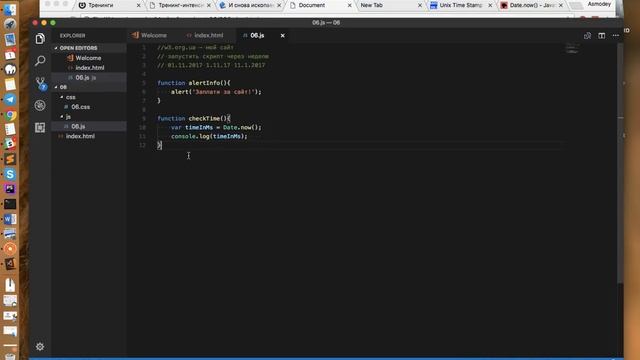This screenshot has height=360, width=640.
Task: Collapse the js folder in the explorer
Action: coord(89,117)
